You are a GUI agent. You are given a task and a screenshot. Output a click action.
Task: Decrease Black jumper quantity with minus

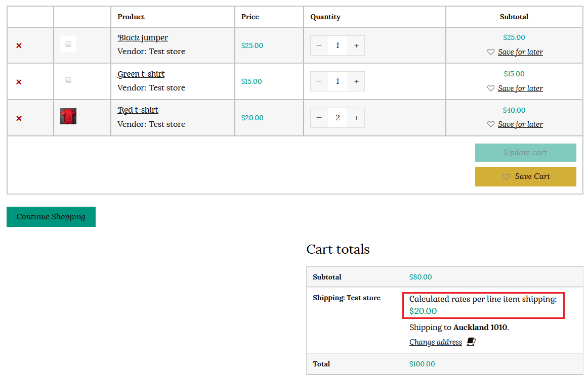coord(319,45)
